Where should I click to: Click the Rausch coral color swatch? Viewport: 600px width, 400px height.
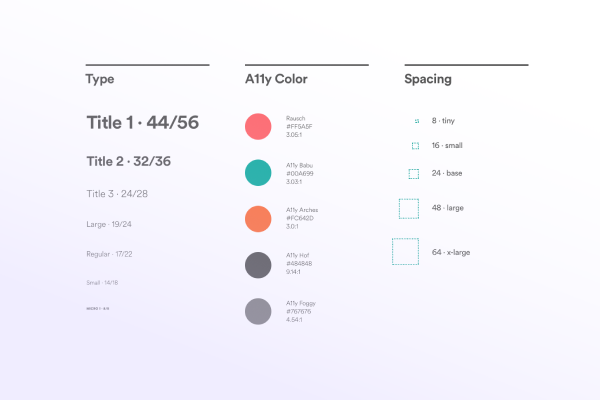[258, 126]
